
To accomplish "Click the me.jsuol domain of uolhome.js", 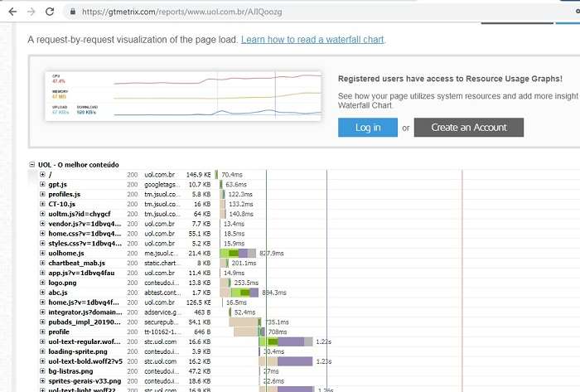I will point(162,254).
